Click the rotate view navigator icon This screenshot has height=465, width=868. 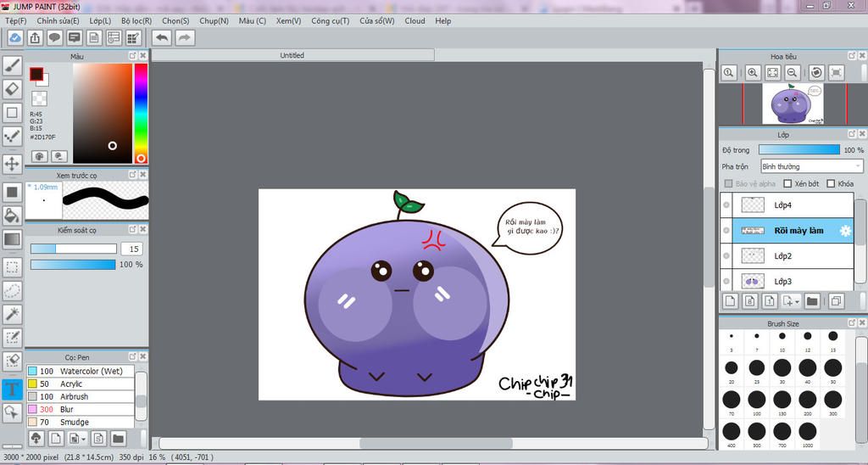[x=816, y=73]
